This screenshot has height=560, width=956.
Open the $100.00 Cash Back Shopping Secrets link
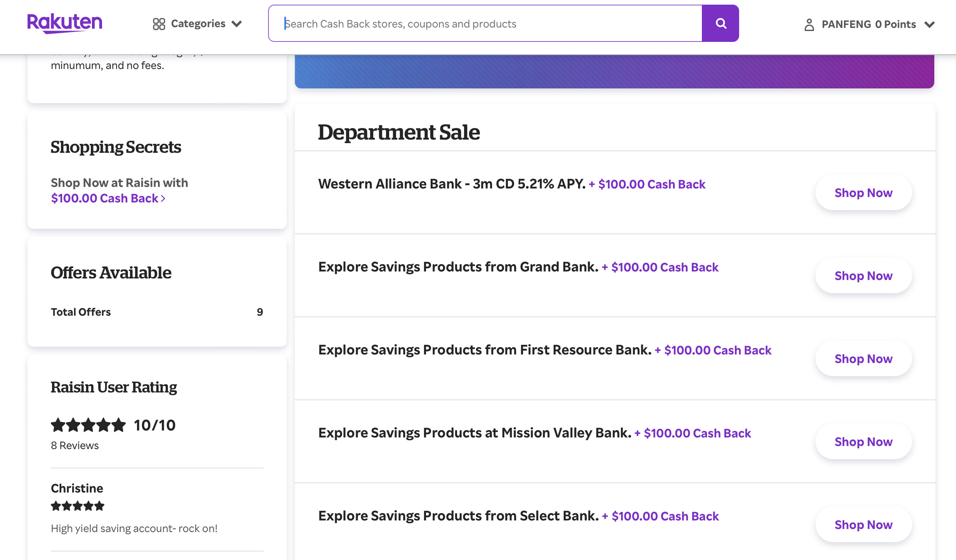tap(108, 198)
